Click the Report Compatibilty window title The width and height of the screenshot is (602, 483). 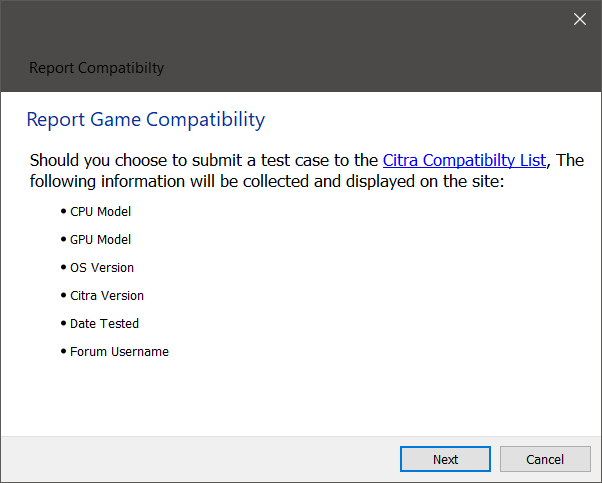point(97,68)
